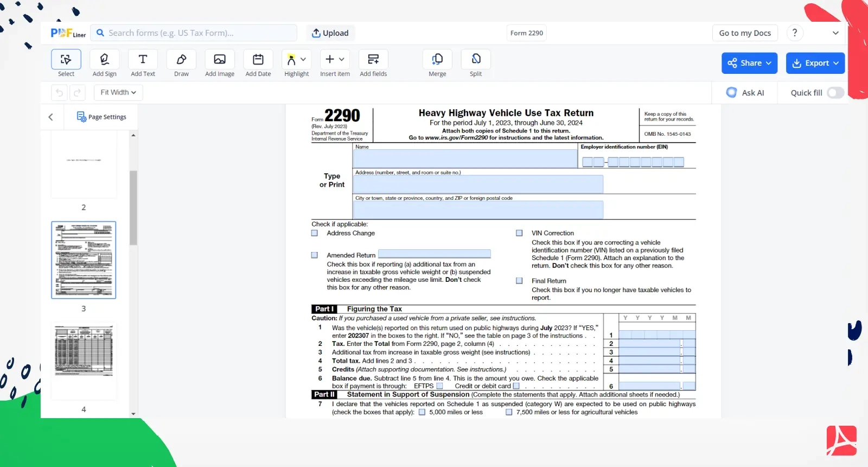Click the Add Image icon
868x467 pixels.
pyautogui.click(x=220, y=60)
